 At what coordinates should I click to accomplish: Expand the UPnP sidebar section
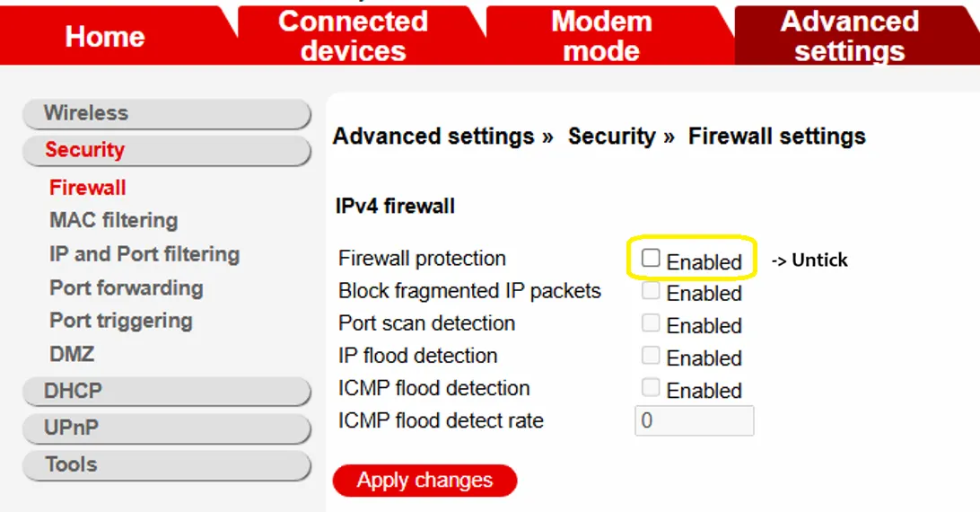point(167,428)
